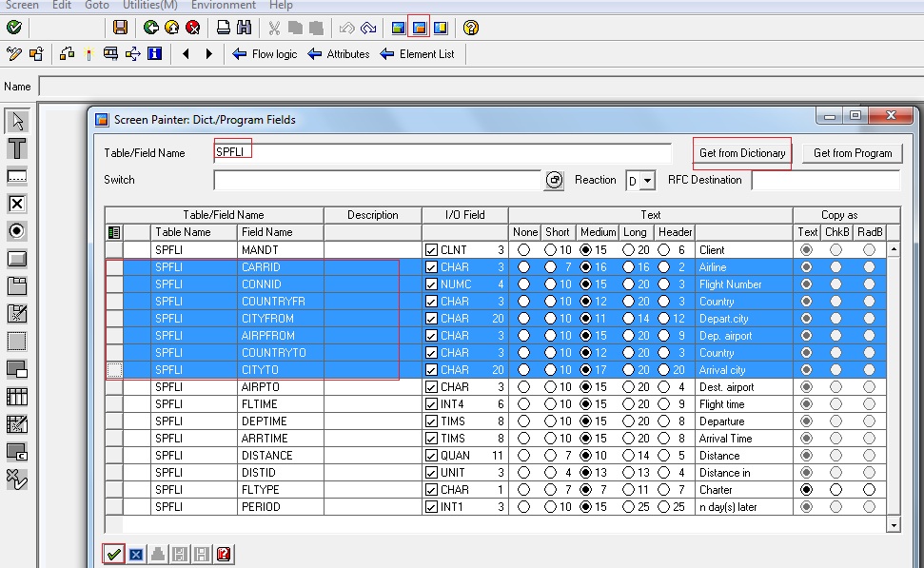924x568 pixels.
Task: Go to Element List
Action: click(x=417, y=54)
